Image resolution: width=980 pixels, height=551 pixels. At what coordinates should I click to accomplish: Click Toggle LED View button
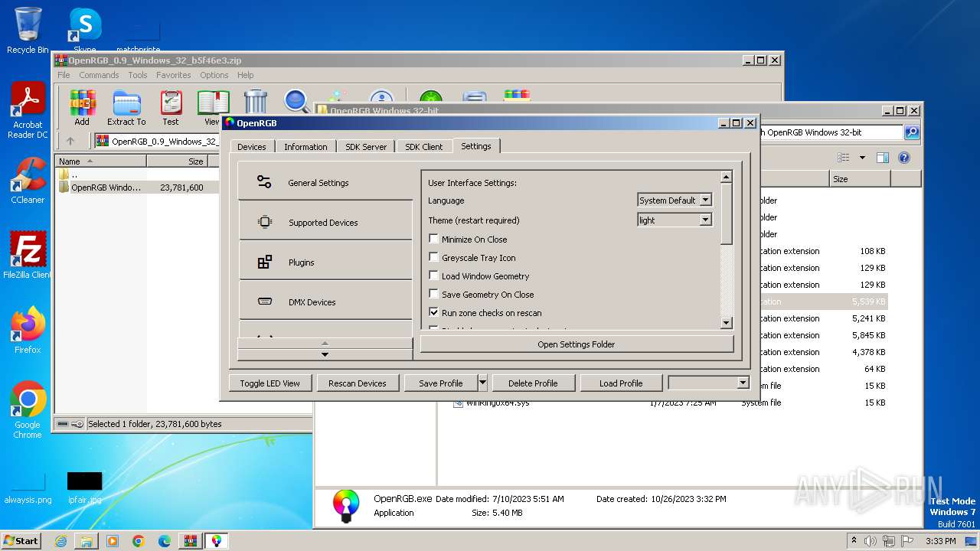(269, 383)
